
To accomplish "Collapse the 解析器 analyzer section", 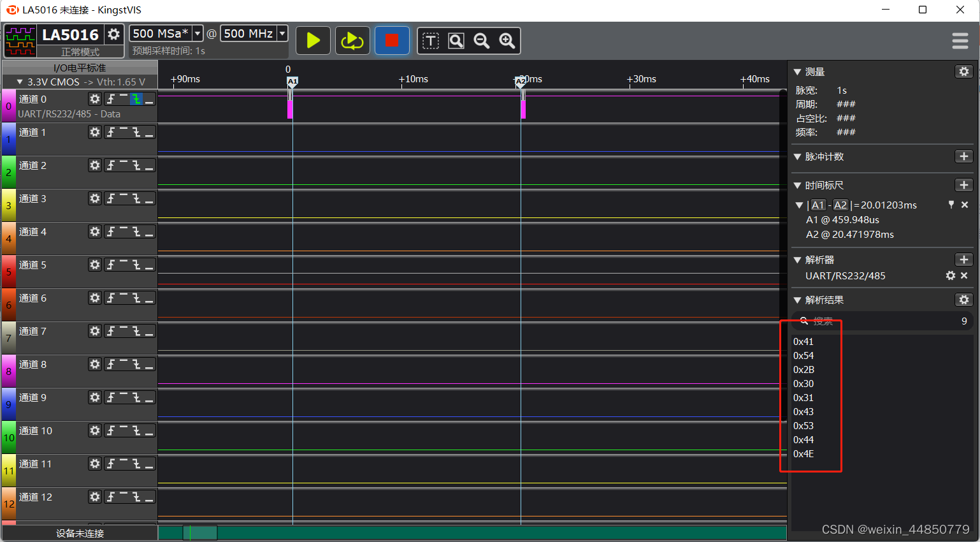I will [797, 260].
